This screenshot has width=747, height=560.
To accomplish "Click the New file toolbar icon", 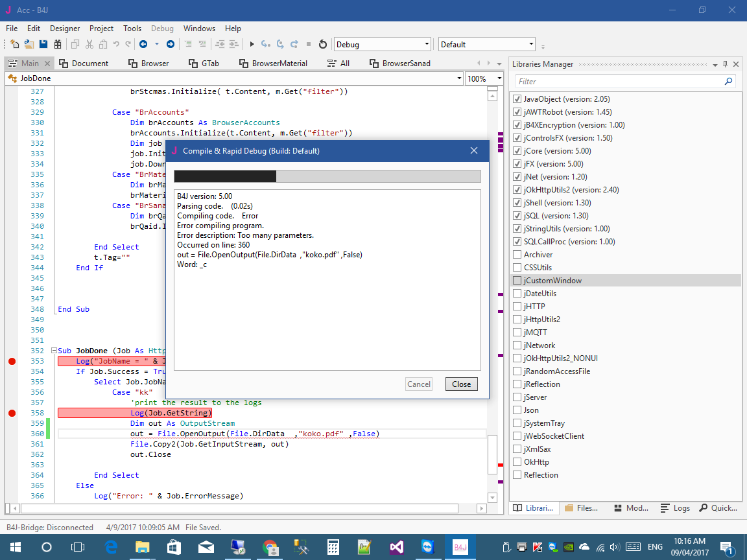I will pos(14,44).
